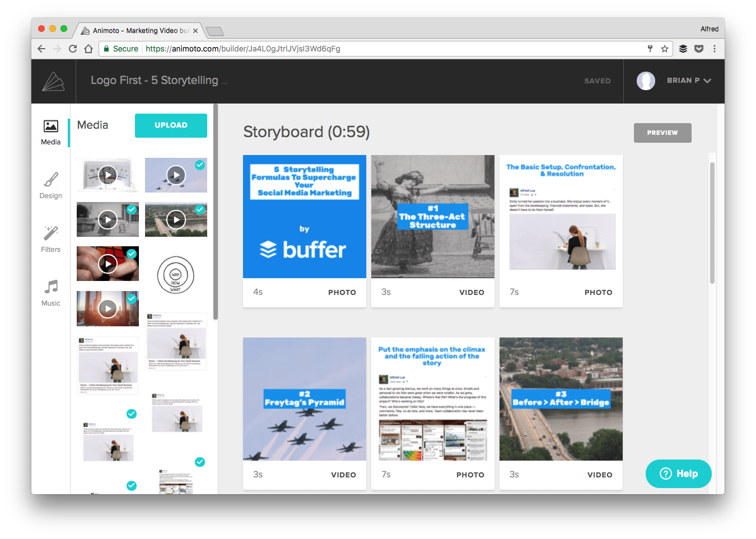
Task: Click the VIDEO label under Three-Act Structure card
Action: (472, 292)
